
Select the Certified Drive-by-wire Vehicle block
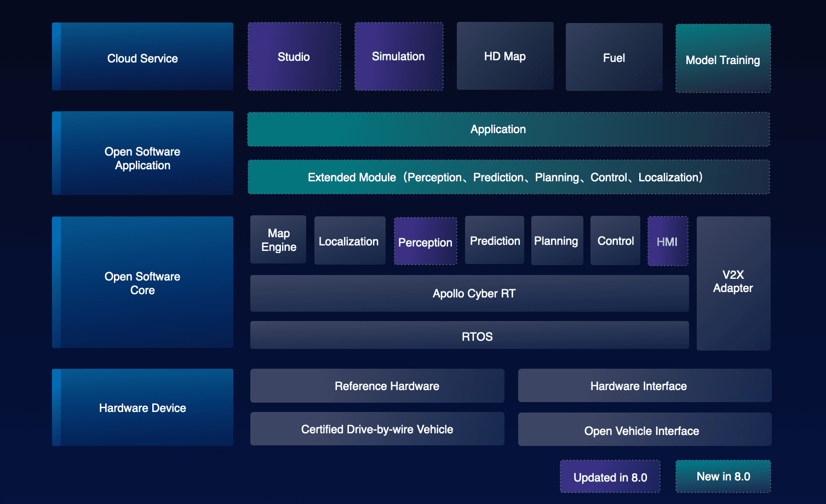tap(377, 429)
